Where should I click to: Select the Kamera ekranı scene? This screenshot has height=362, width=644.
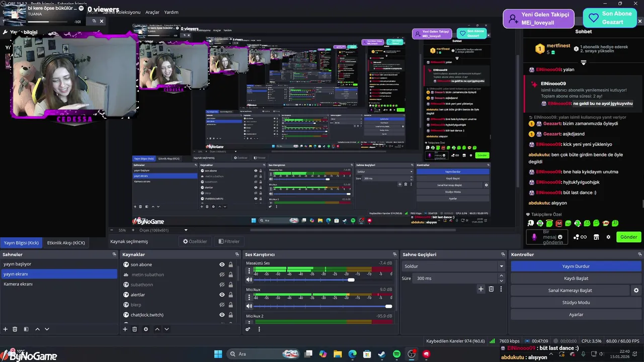click(59, 284)
